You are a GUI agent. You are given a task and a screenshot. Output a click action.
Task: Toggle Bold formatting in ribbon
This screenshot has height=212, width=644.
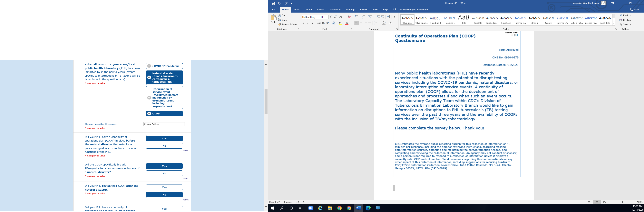pos(304,23)
